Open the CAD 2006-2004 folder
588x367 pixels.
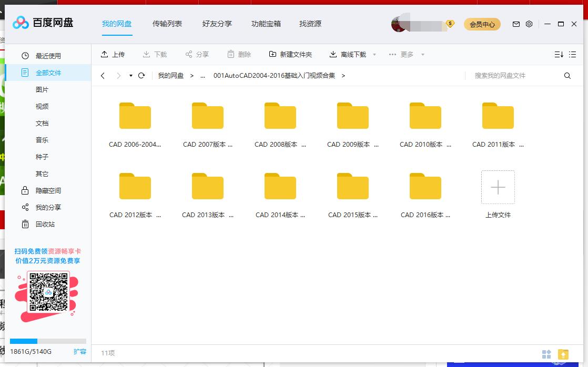point(135,116)
